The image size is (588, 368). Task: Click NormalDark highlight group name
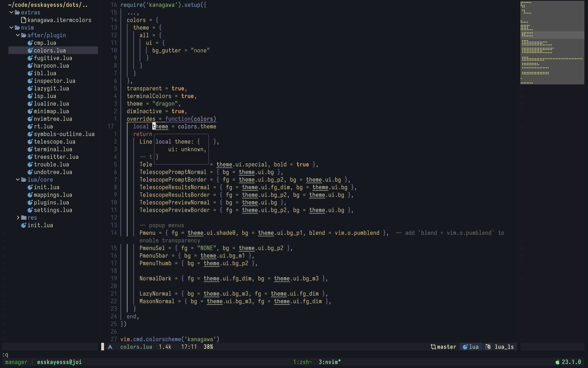tap(155, 278)
